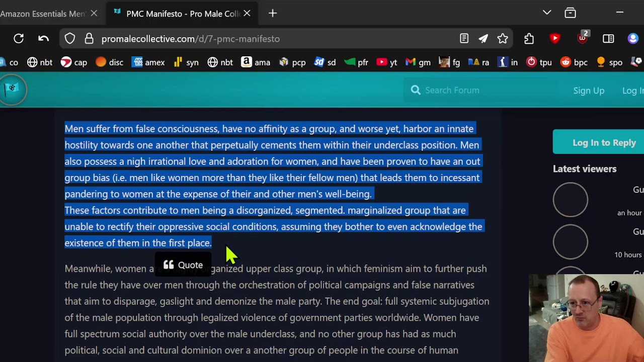The height and width of the screenshot is (362, 644).
Task: Open the amex bookmark
Action: tap(148, 62)
